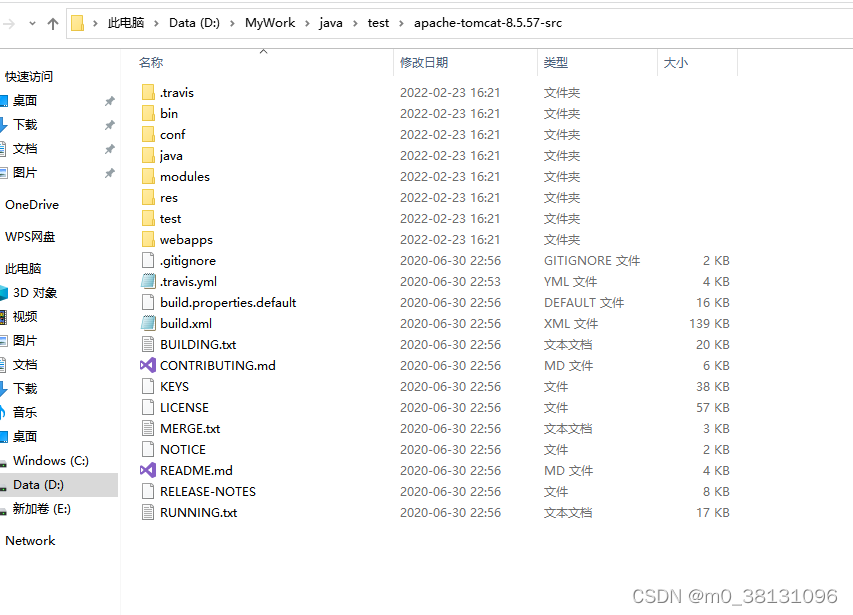853x615 pixels.
Task: Open 新加卷 (E:) drive
Action: (x=42, y=508)
